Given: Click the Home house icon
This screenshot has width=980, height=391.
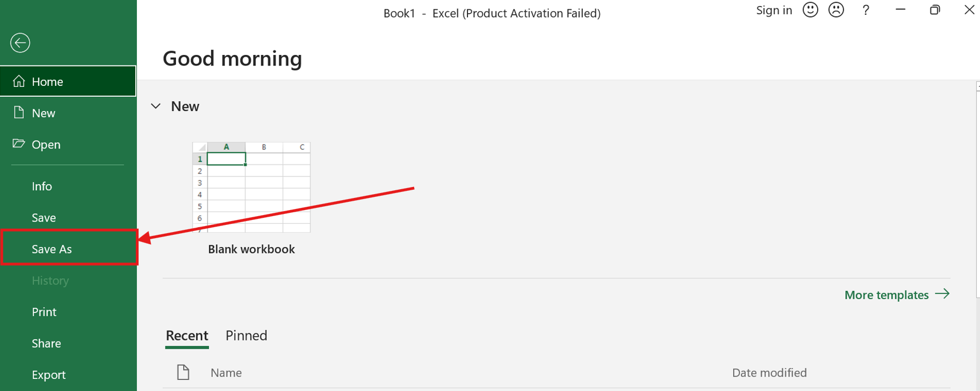Looking at the screenshot, I should tap(19, 81).
